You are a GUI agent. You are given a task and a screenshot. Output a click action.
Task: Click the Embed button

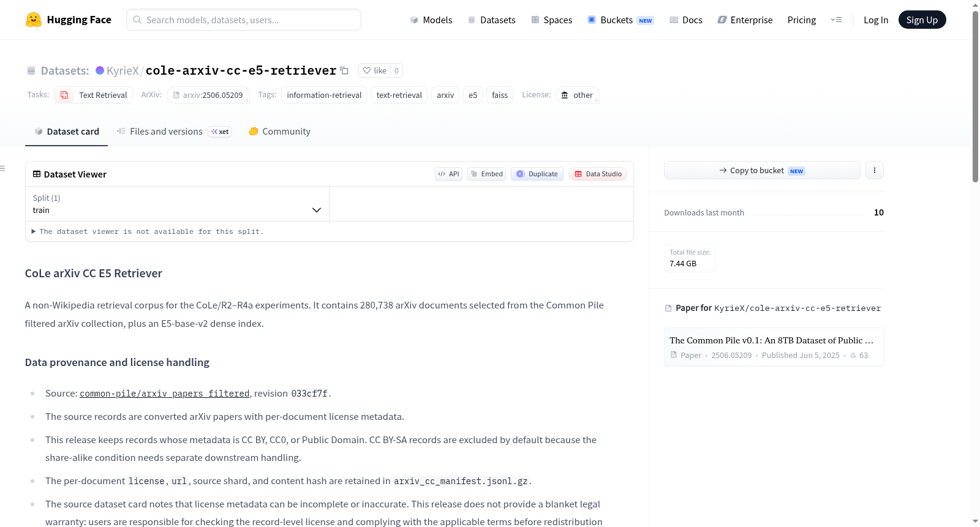tap(486, 174)
